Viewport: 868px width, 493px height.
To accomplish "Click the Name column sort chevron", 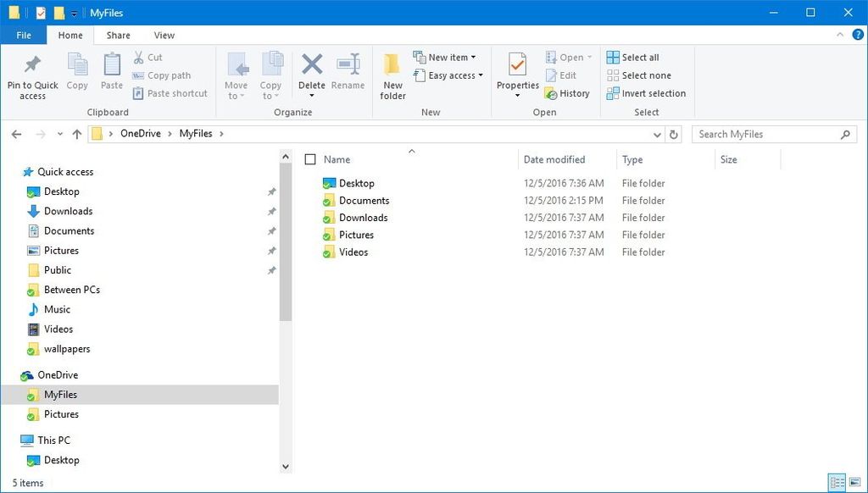I will [x=412, y=150].
